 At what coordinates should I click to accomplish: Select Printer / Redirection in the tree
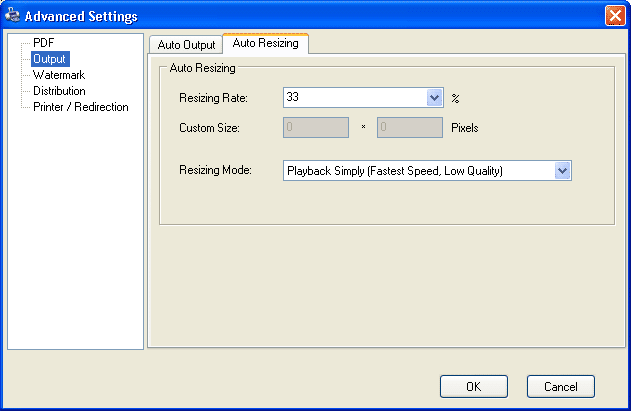[80, 107]
